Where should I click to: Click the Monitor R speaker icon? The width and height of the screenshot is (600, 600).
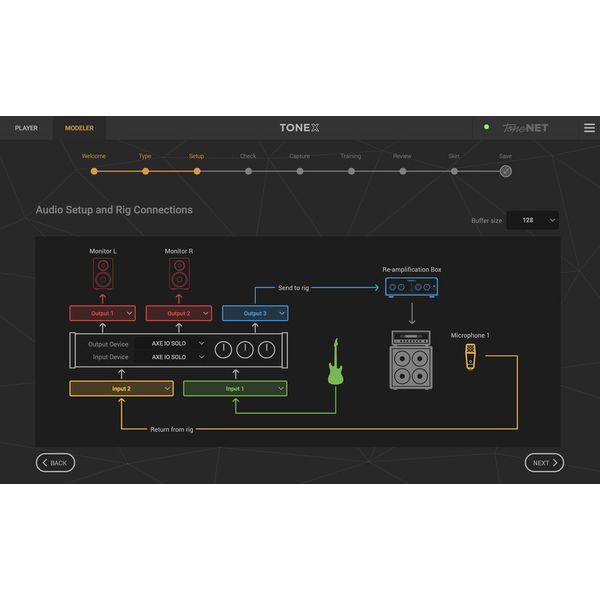[179, 273]
